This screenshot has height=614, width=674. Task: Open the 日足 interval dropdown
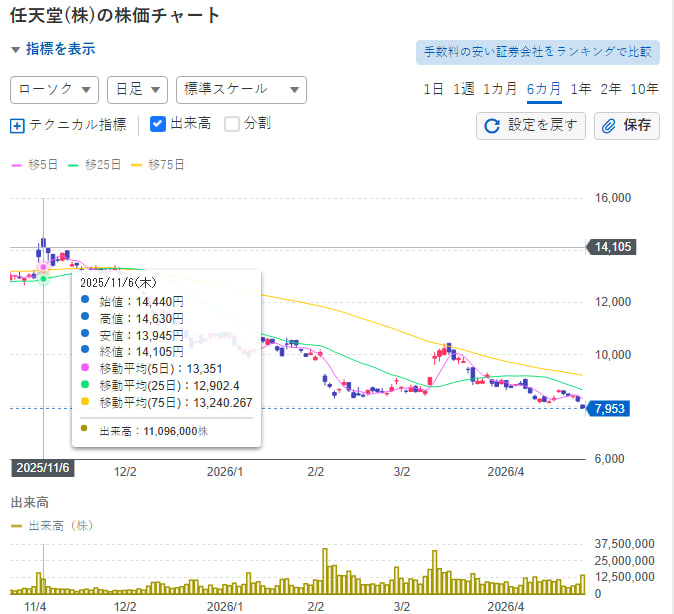[x=137, y=90]
